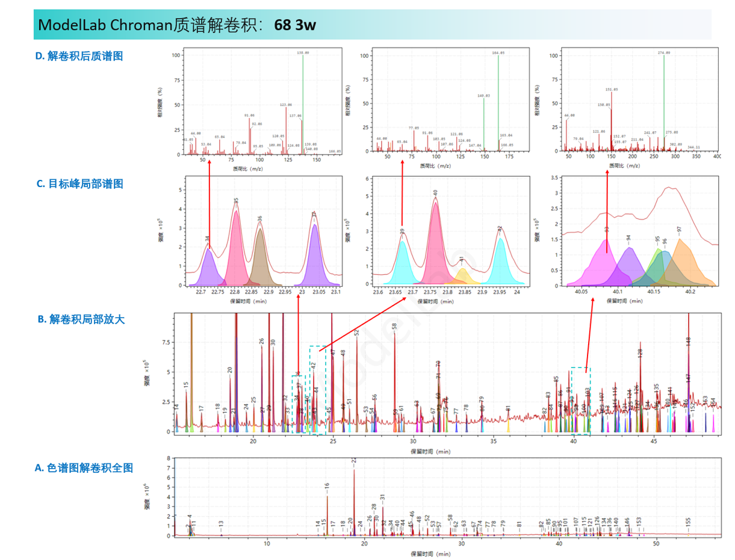735x560 pixels.
Task: Click the 123.06 fragment label in first spectrum
Action: [286, 105]
